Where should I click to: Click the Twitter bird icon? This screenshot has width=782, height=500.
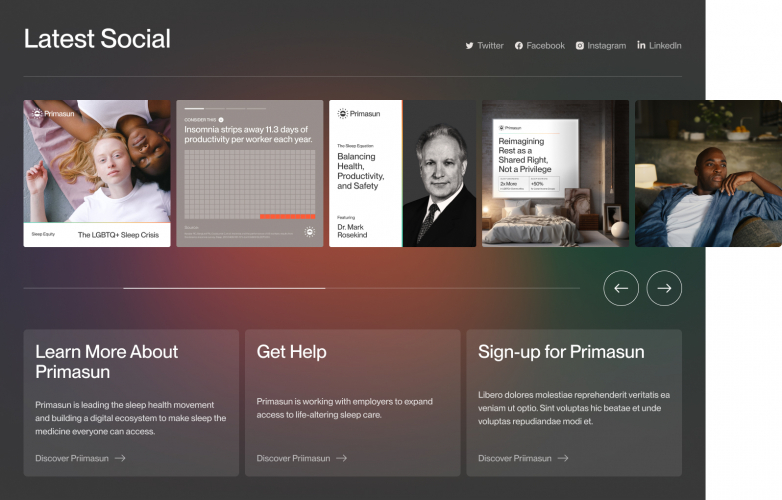tap(469, 46)
